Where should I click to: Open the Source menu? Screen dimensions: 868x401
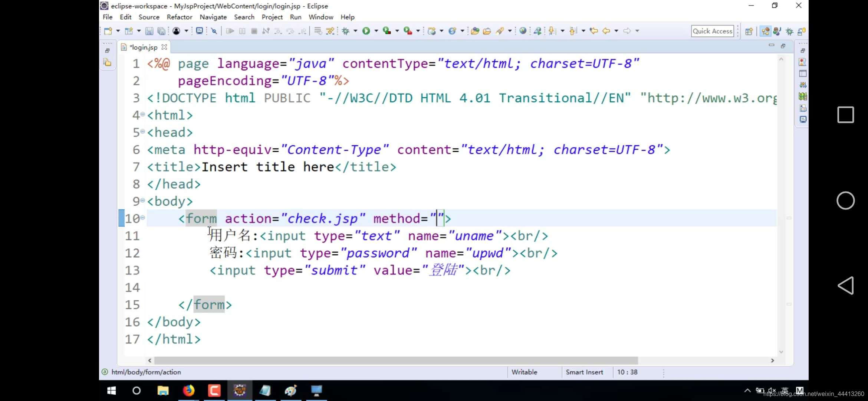tap(149, 17)
